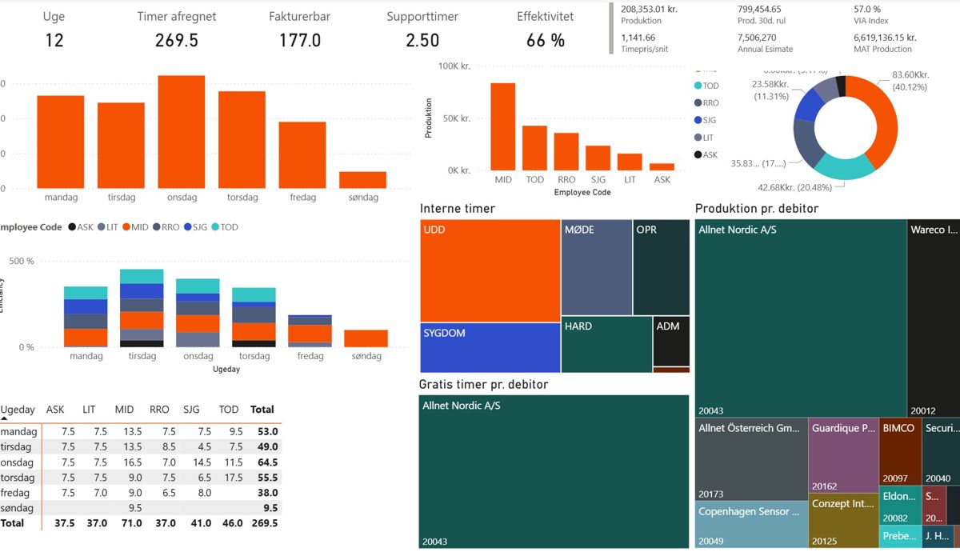The image size is (960, 560).
Task: Select SJG in the donut chart legend
Action: pyautogui.click(x=706, y=120)
